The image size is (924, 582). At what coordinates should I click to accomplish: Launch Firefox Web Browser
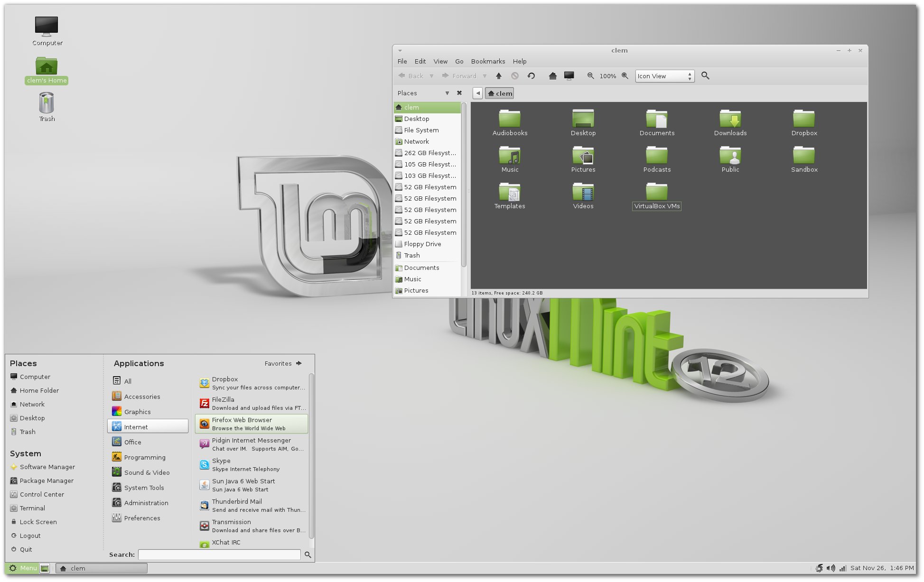click(x=252, y=424)
